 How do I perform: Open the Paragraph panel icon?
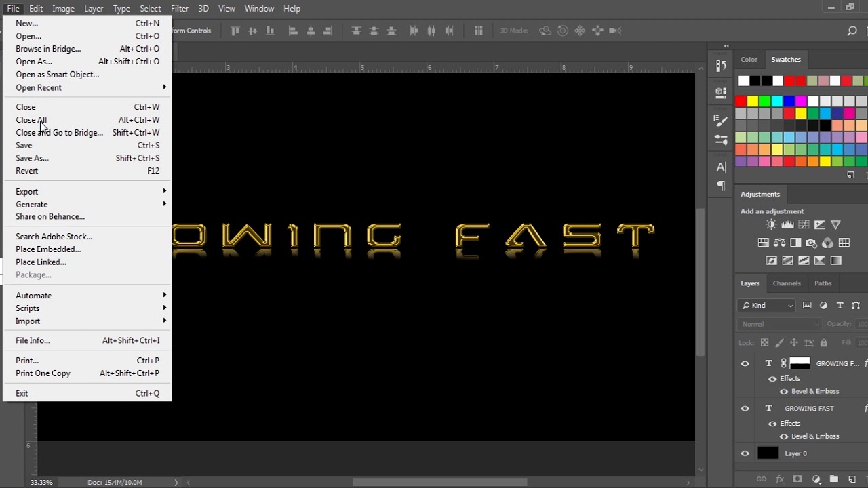coord(721,186)
